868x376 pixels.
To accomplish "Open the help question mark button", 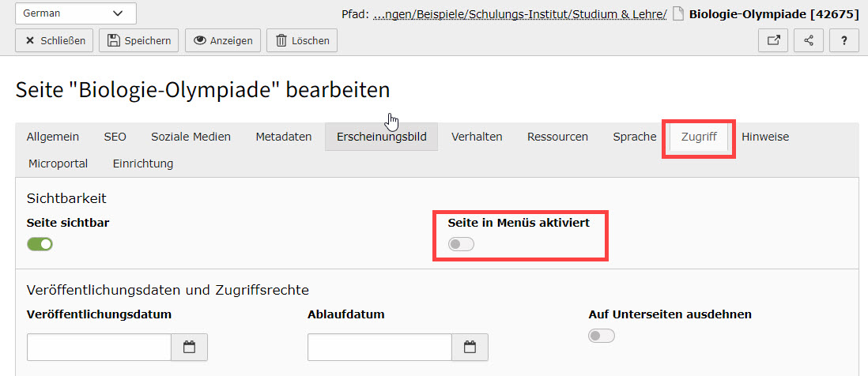I will (844, 41).
